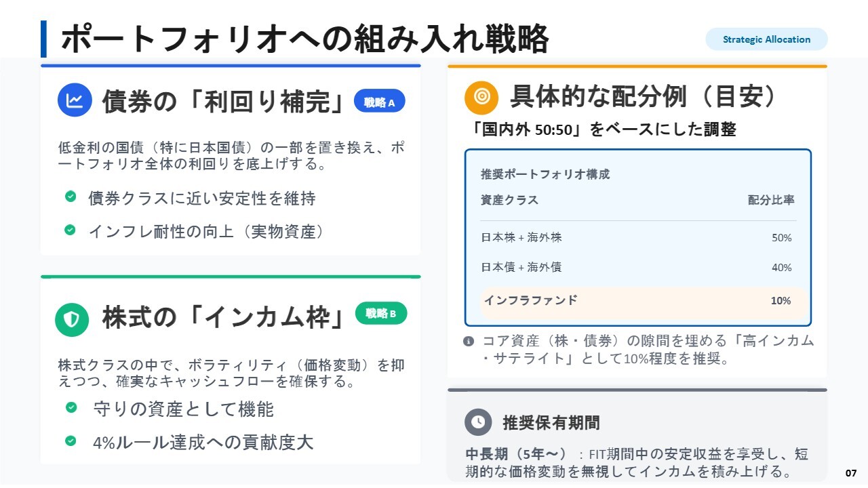Click the green checkmark beside 債券クラスに近い安定性を維持
This screenshot has width=868, height=488.
tap(71, 197)
